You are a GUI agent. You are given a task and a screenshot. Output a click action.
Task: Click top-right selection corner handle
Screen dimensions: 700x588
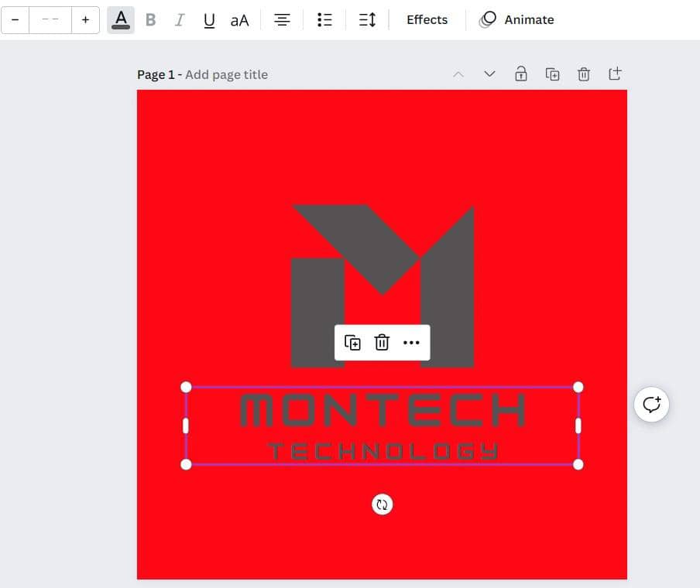tap(578, 387)
